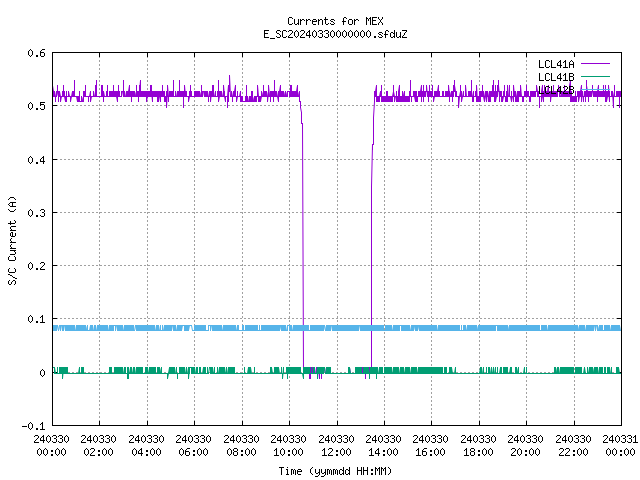Click the 240330 04:00 time tick label
Viewport: 640px width, 480px height.
tap(146, 446)
